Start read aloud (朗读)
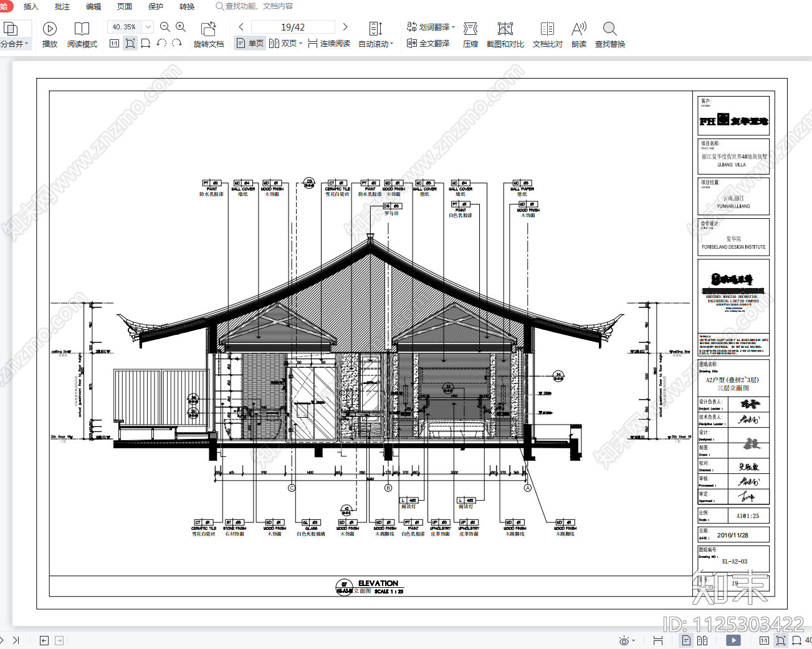 click(x=579, y=35)
